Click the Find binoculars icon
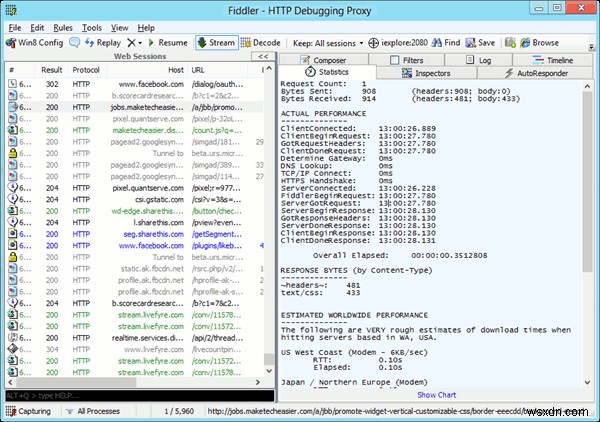Image resolution: width=600 pixels, height=422 pixels. click(436, 42)
